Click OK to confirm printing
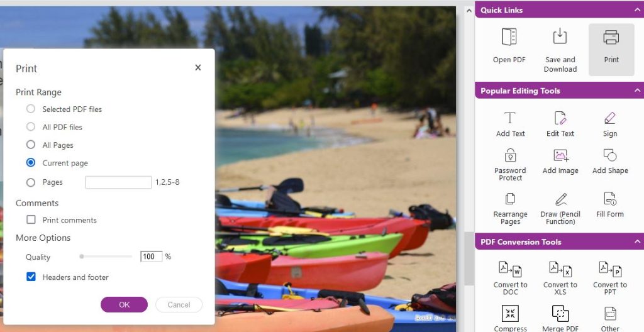 point(124,304)
